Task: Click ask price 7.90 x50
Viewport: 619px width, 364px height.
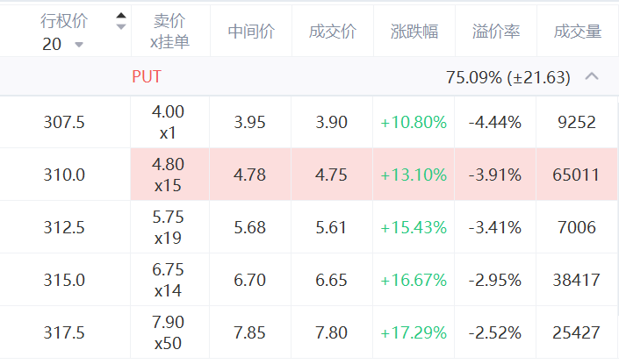Action: 169,332
